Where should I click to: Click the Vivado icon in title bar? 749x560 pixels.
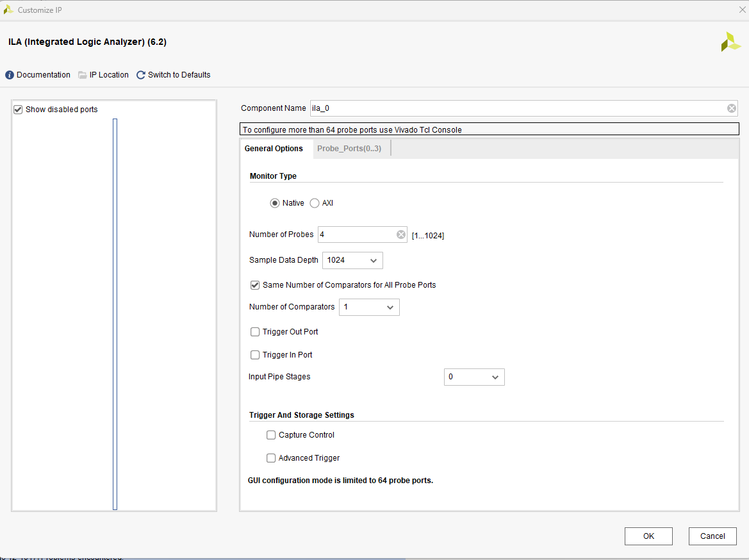tap(8, 10)
